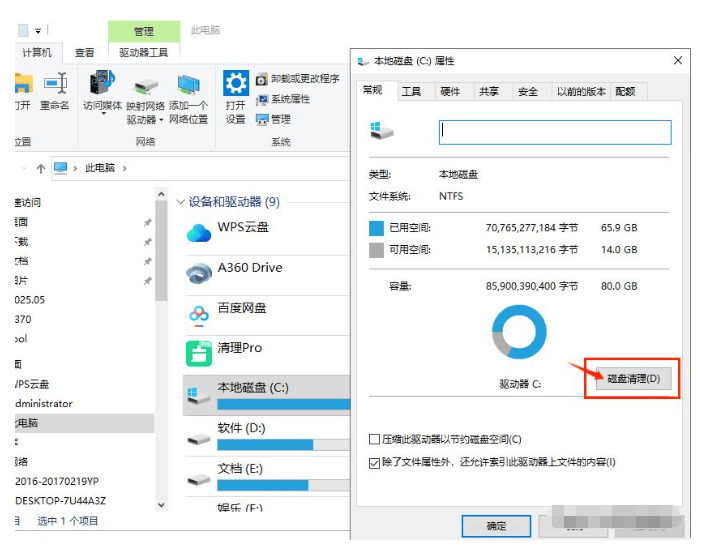Click the drive C usage donut chart
This screenshot has height=549, width=707.
(520, 334)
